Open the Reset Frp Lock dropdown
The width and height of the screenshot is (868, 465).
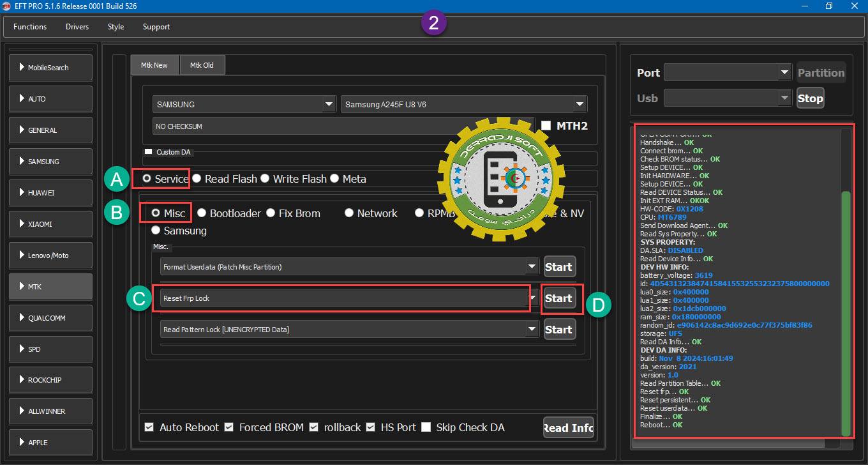[349, 298]
